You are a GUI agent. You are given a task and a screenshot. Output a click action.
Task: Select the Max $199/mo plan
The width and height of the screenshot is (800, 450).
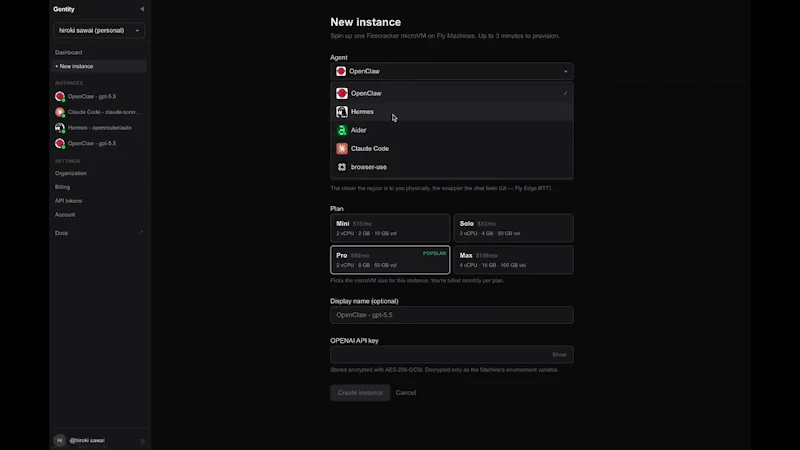(x=513, y=260)
